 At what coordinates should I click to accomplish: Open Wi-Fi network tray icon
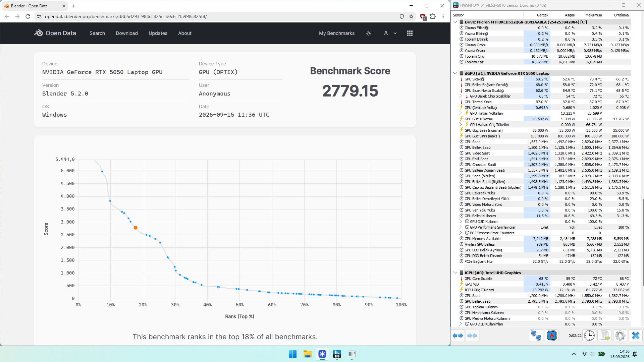(x=584, y=354)
